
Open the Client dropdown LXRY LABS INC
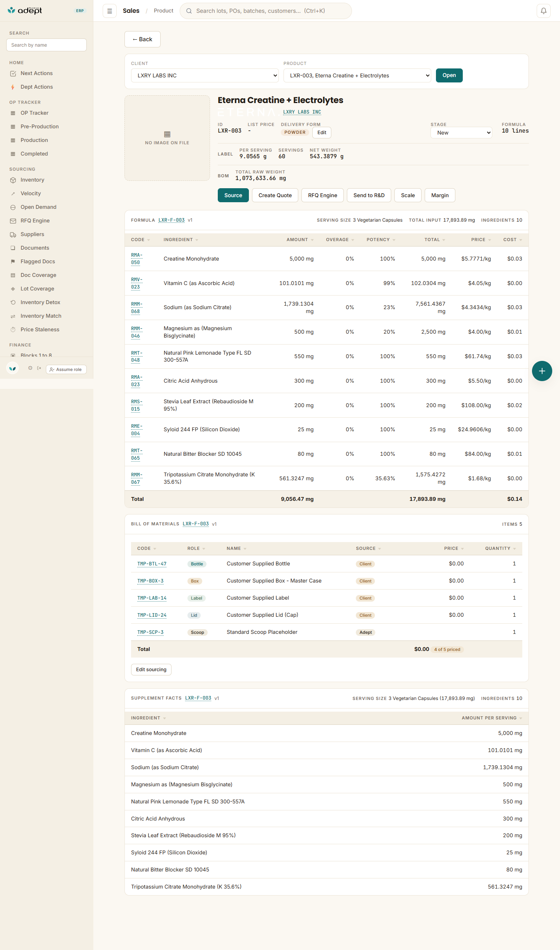point(205,75)
